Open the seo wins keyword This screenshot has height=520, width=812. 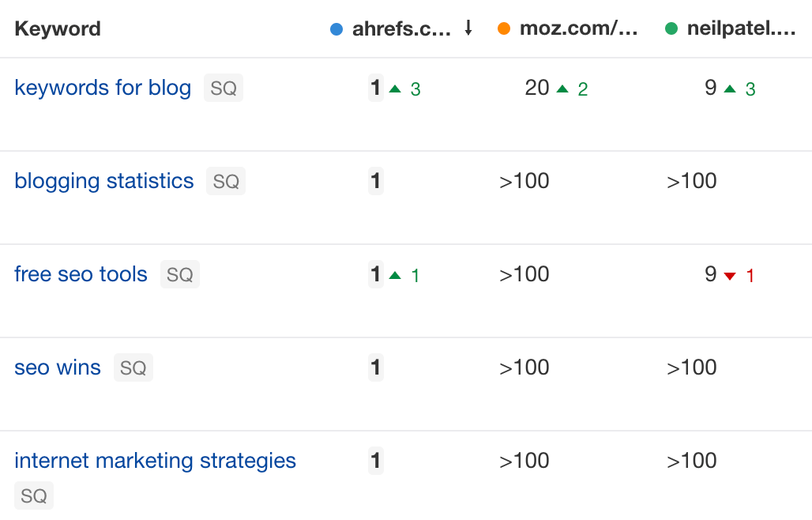(x=57, y=367)
